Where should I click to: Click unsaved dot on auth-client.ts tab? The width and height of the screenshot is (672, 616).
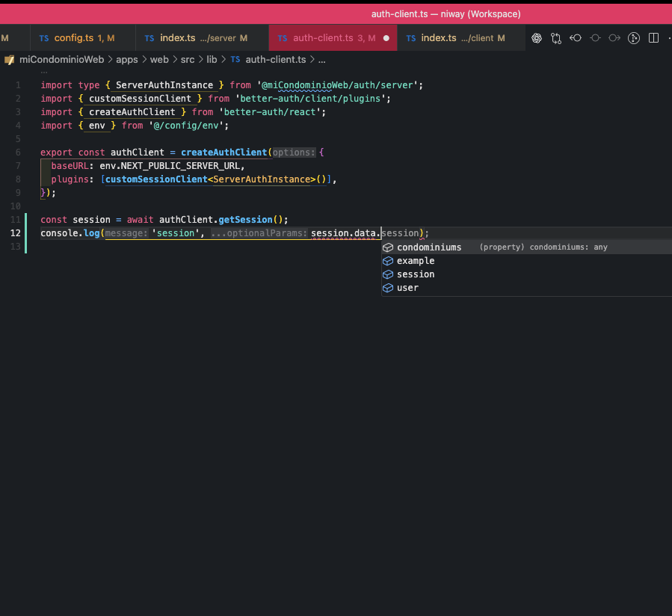(x=386, y=38)
